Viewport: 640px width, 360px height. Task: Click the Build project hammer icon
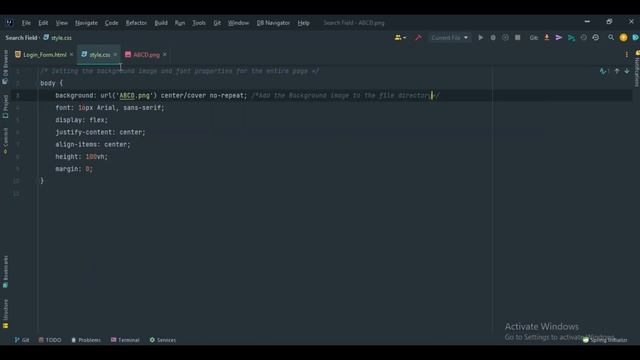[418, 38]
